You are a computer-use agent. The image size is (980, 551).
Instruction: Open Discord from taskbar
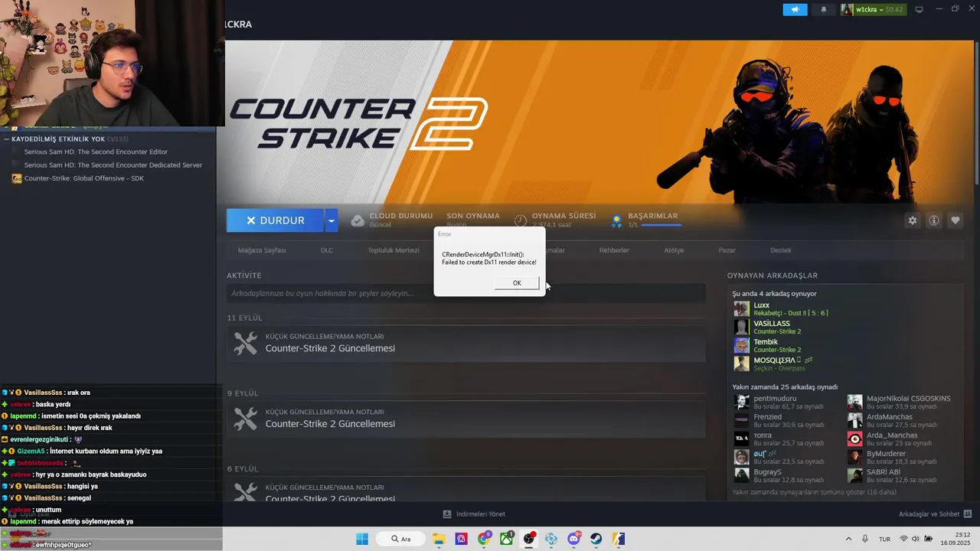574,539
